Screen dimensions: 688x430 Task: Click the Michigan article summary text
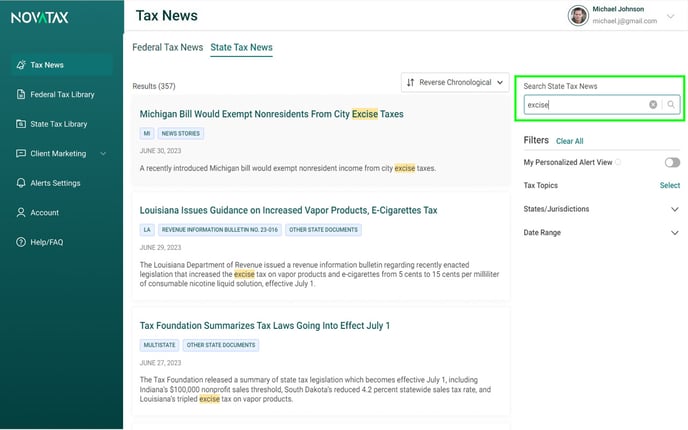(x=287, y=168)
